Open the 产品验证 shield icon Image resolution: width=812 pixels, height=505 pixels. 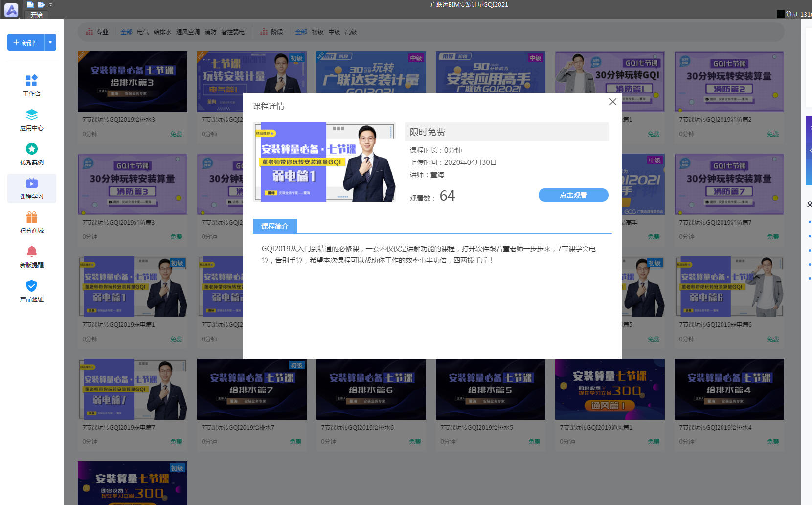pyautogui.click(x=31, y=286)
